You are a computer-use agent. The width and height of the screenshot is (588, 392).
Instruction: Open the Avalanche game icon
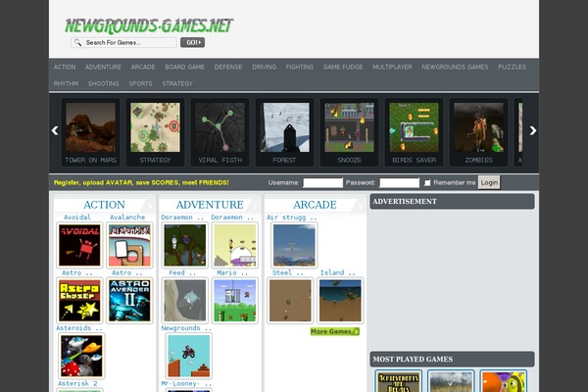coord(129,245)
